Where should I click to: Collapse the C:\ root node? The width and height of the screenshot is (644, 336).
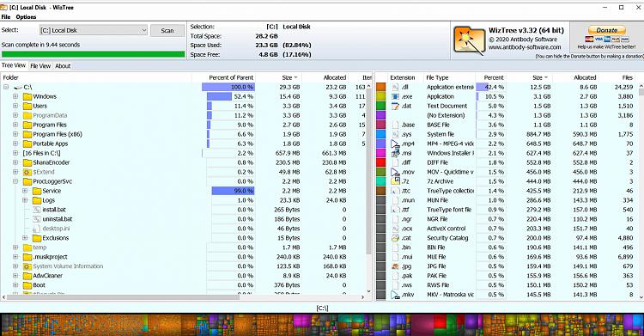point(6,87)
